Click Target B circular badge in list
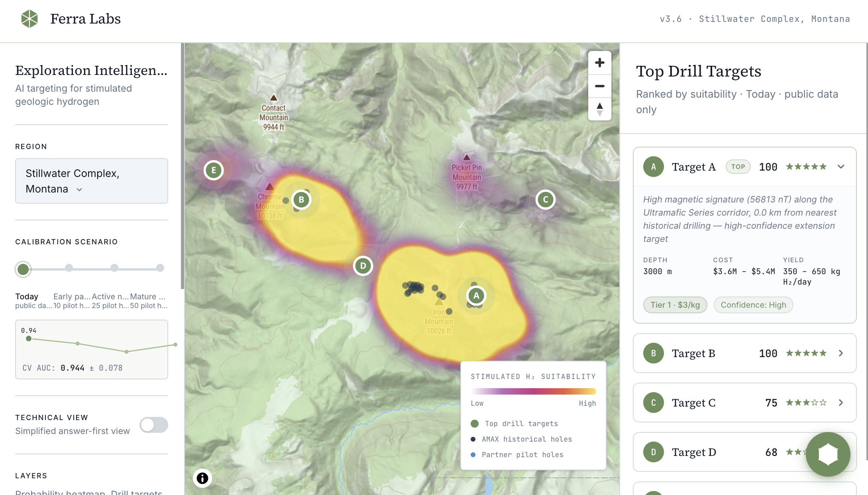 click(654, 353)
